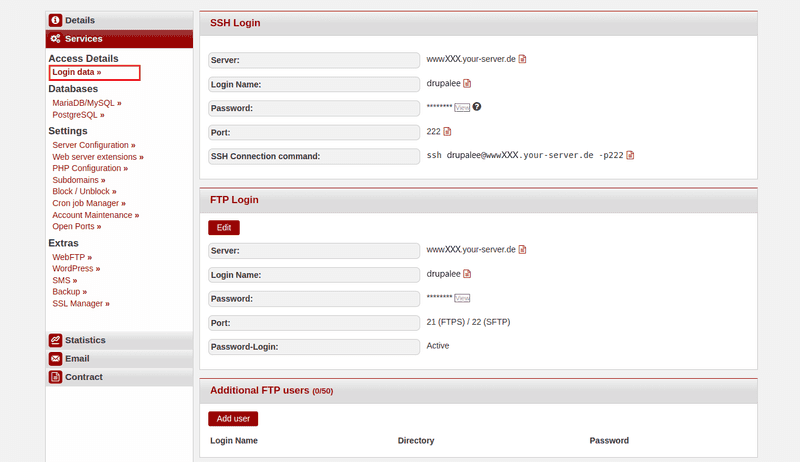800x462 pixels.
Task: Open MariaDB/MySQL databases
Action: (87, 103)
